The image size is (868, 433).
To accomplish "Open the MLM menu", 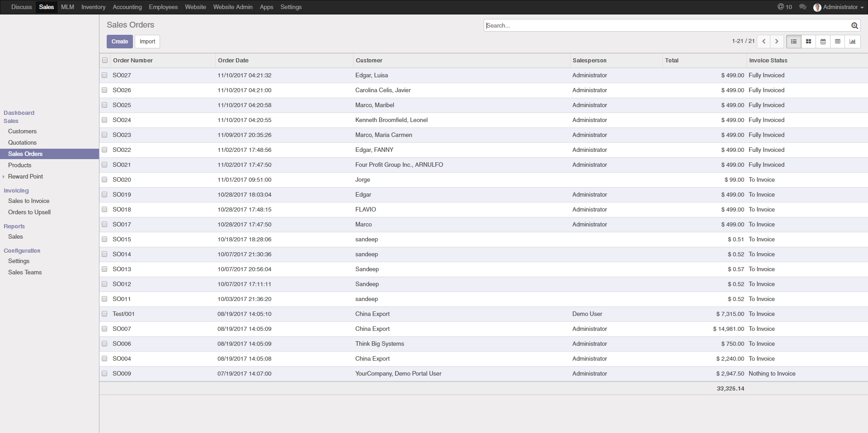I will pyautogui.click(x=67, y=7).
